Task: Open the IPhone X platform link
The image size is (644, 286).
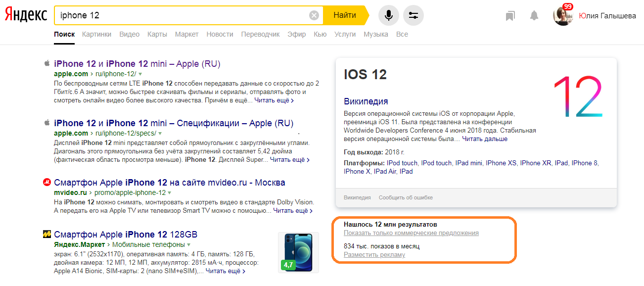Action: click(357, 171)
